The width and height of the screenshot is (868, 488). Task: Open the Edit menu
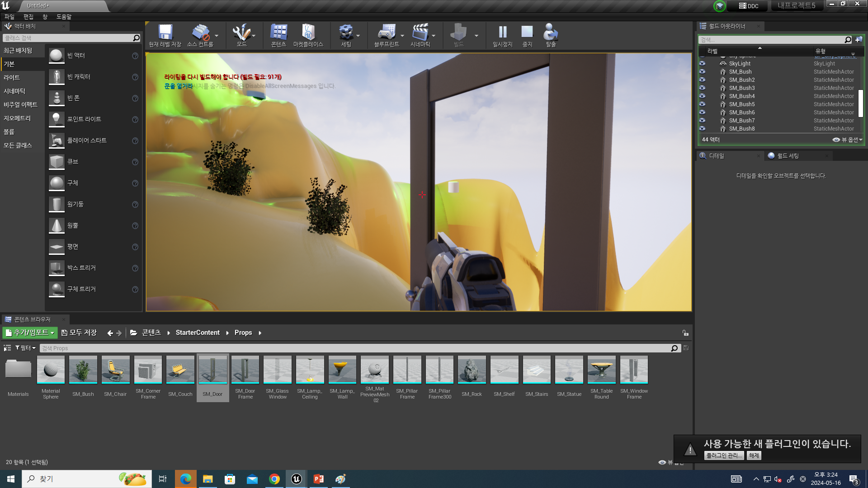28,17
